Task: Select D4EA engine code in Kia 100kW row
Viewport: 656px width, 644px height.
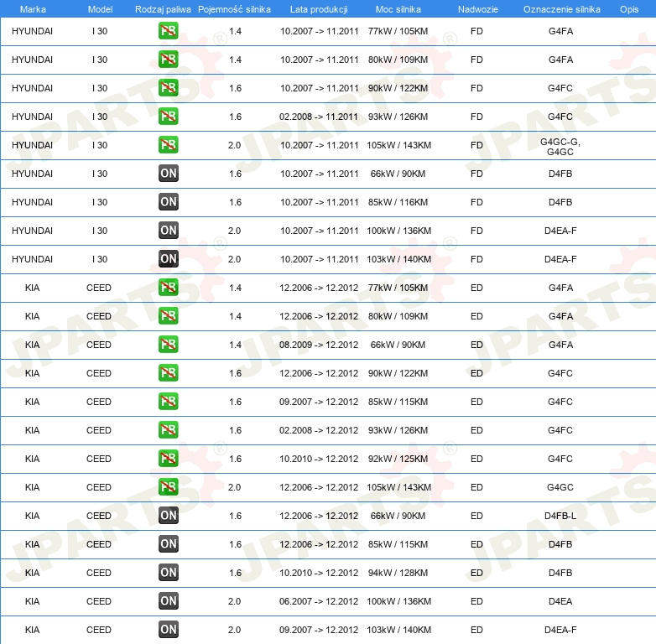Action: pyautogui.click(x=560, y=601)
